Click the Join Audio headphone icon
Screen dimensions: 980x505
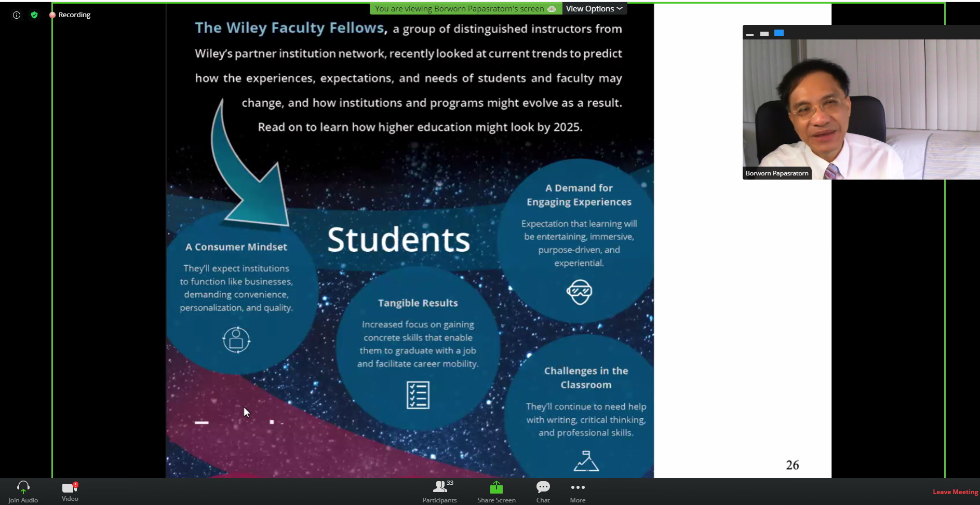(x=23, y=487)
